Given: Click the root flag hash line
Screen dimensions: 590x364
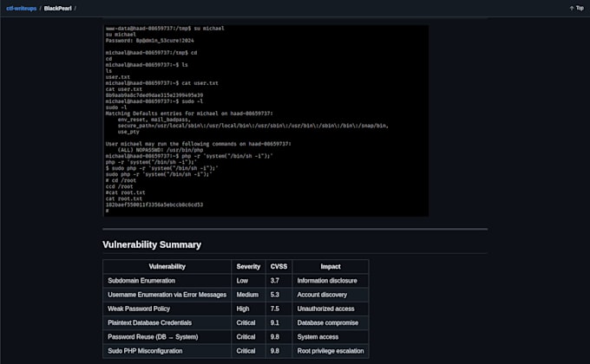Looking at the screenshot, I should pos(154,205).
